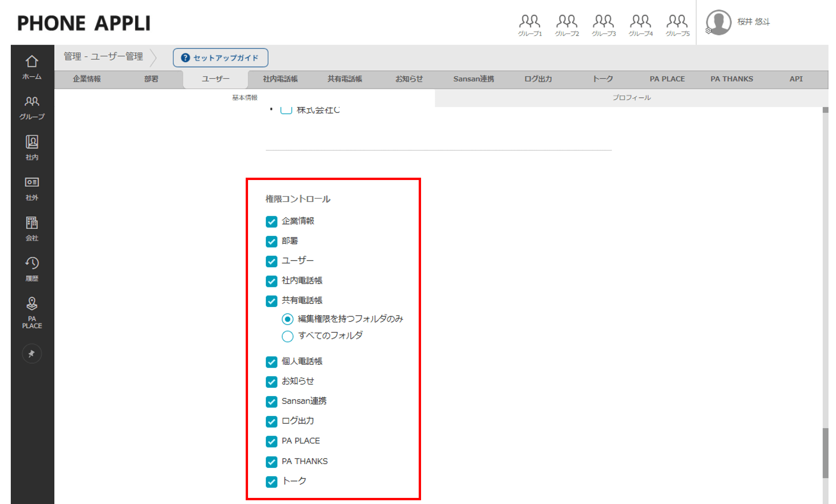Image resolution: width=836 pixels, height=504 pixels.
Task: Uncheck the 企業情報 permission checkbox
Action: [x=271, y=221]
